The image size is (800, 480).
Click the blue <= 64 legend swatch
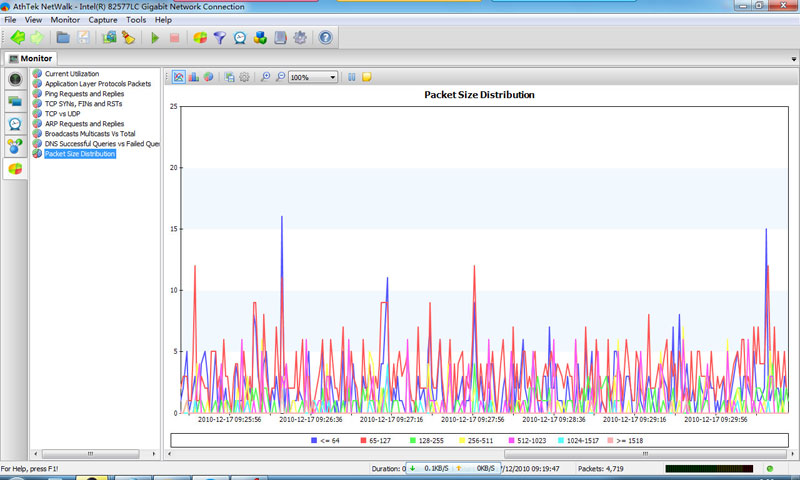click(315, 440)
